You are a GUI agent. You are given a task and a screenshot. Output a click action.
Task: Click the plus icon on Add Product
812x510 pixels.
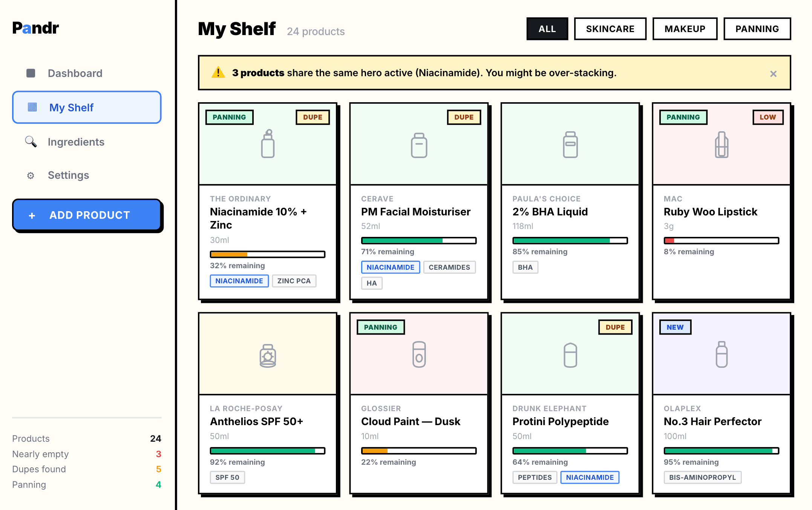coord(32,215)
